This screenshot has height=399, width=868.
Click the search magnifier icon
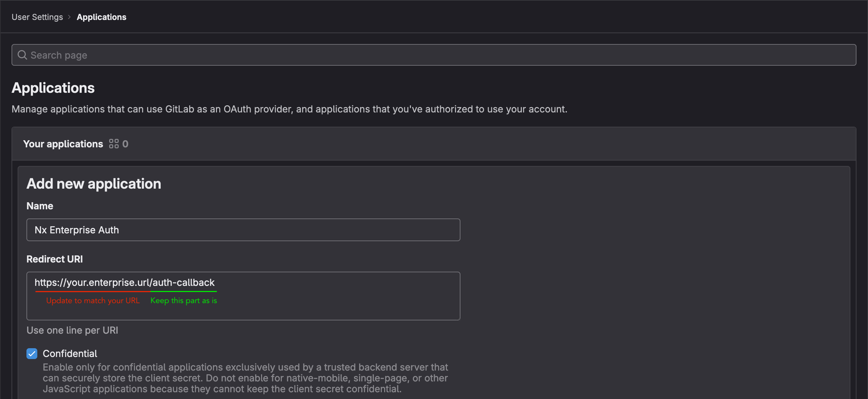click(x=22, y=55)
